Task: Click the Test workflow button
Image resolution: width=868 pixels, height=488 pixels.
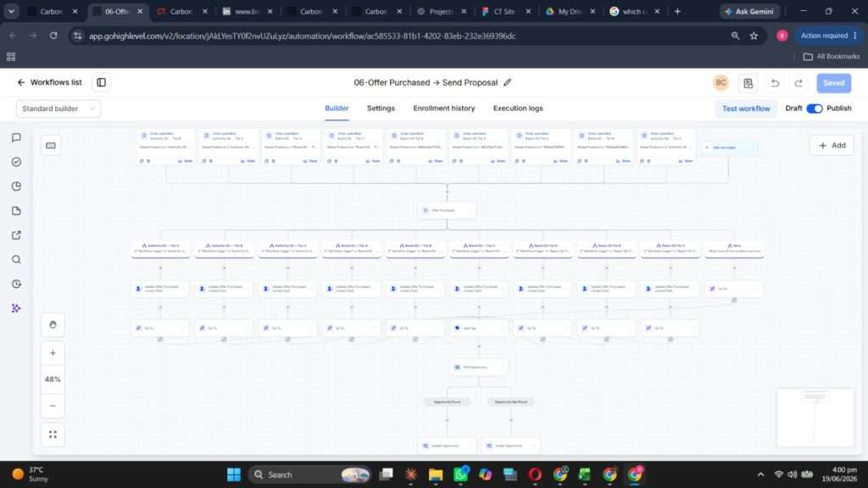Action: tap(746, 108)
